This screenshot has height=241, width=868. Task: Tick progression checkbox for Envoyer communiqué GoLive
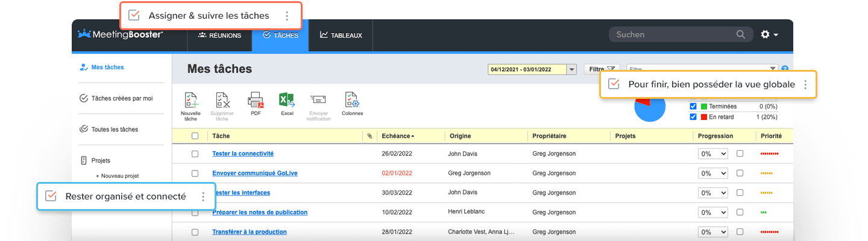740,173
